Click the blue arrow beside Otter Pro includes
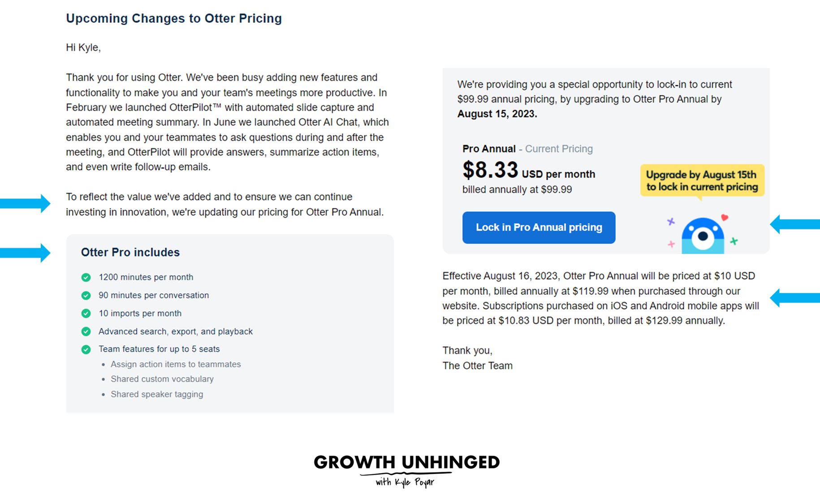Screen dimensions: 820x504 [25, 252]
